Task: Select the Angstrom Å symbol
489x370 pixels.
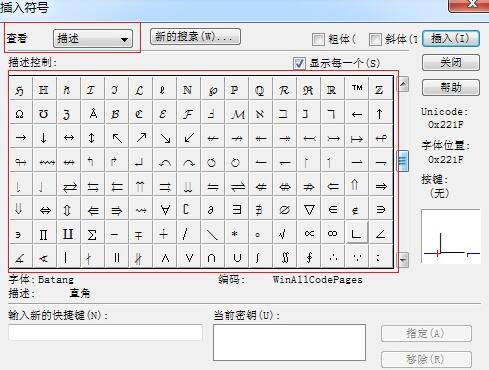Action: (93, 114)
